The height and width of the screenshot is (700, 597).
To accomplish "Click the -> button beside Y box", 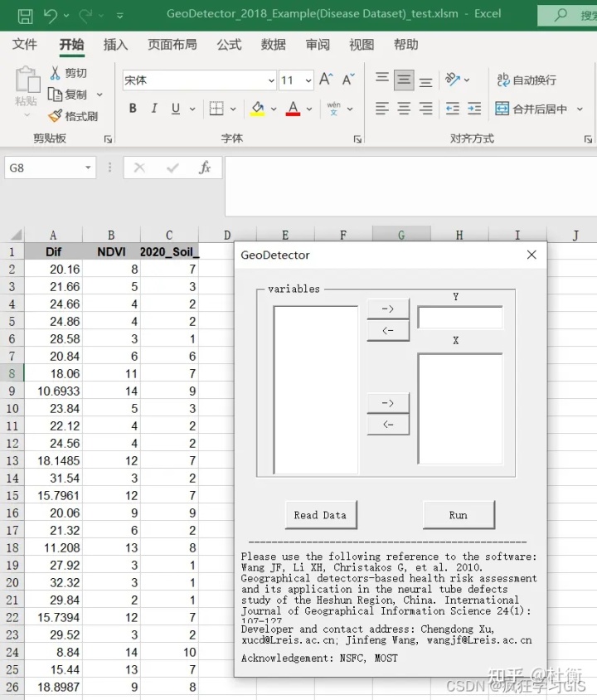I will tap(388, 309).
